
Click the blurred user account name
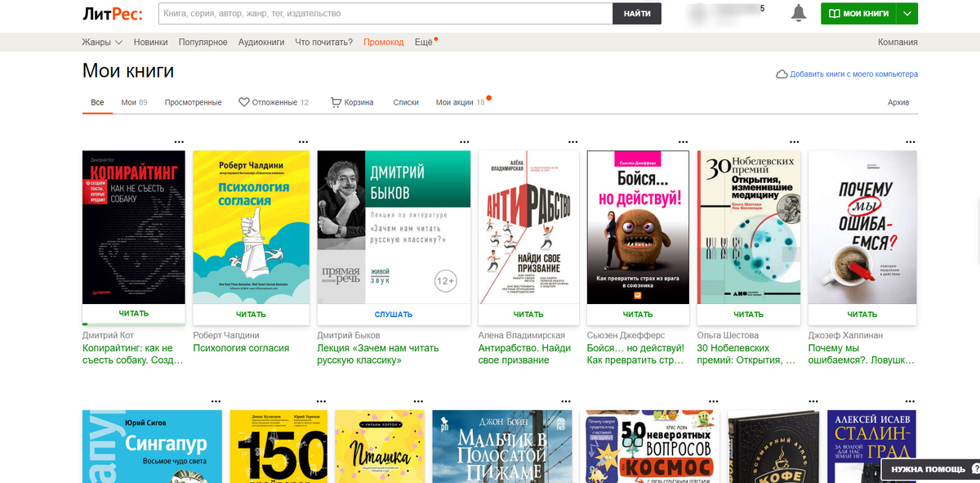(725, 14)
